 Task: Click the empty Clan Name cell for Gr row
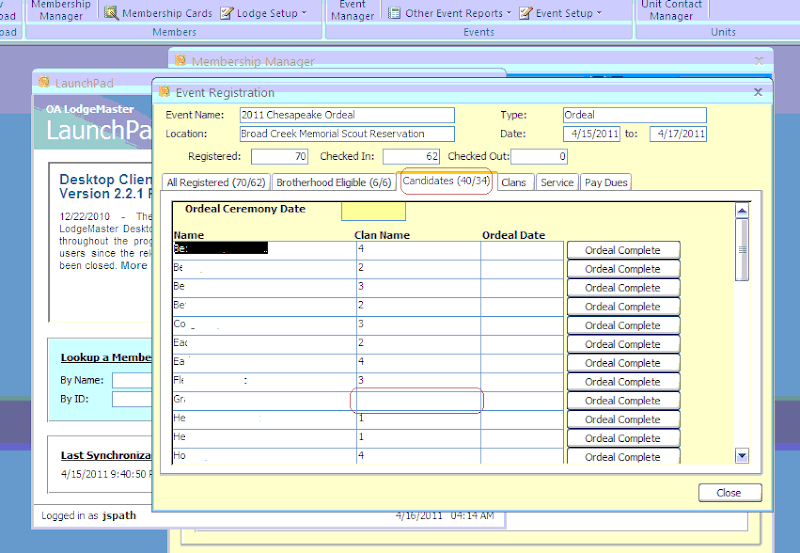point(418,400)
